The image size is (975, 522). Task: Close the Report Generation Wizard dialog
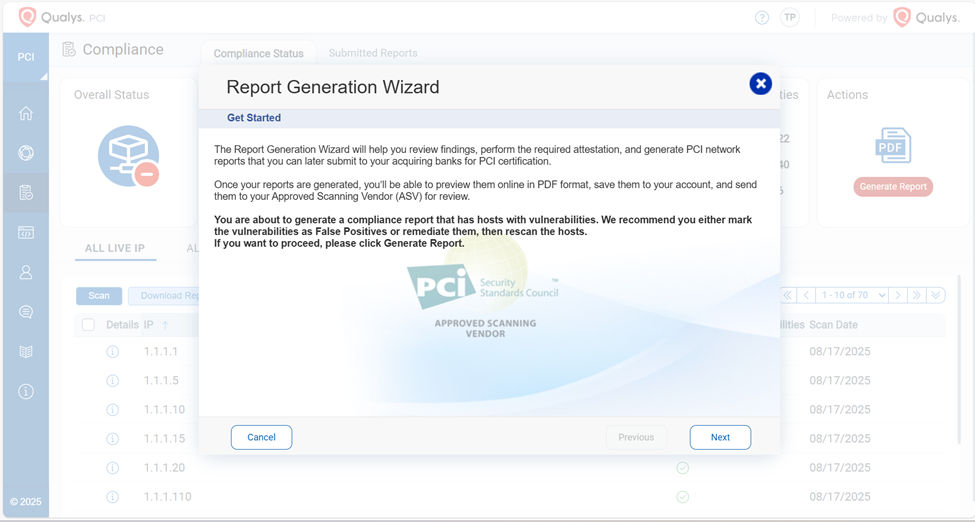760,83
